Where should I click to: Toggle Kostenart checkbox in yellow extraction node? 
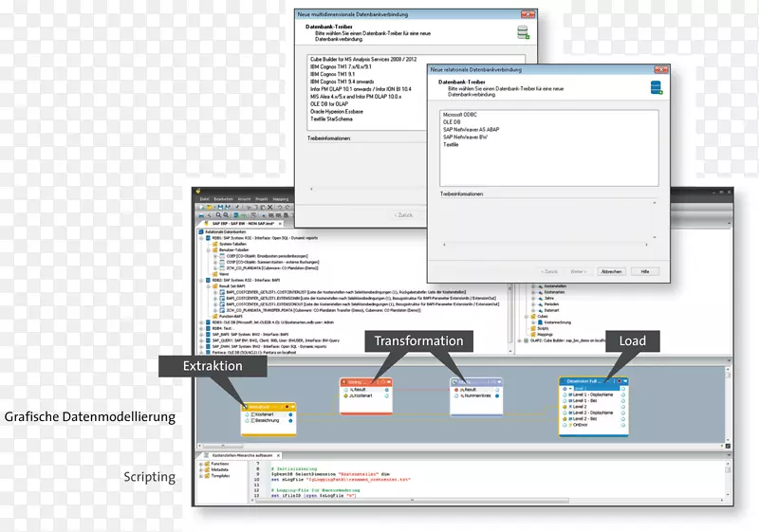tap(252, 414)
